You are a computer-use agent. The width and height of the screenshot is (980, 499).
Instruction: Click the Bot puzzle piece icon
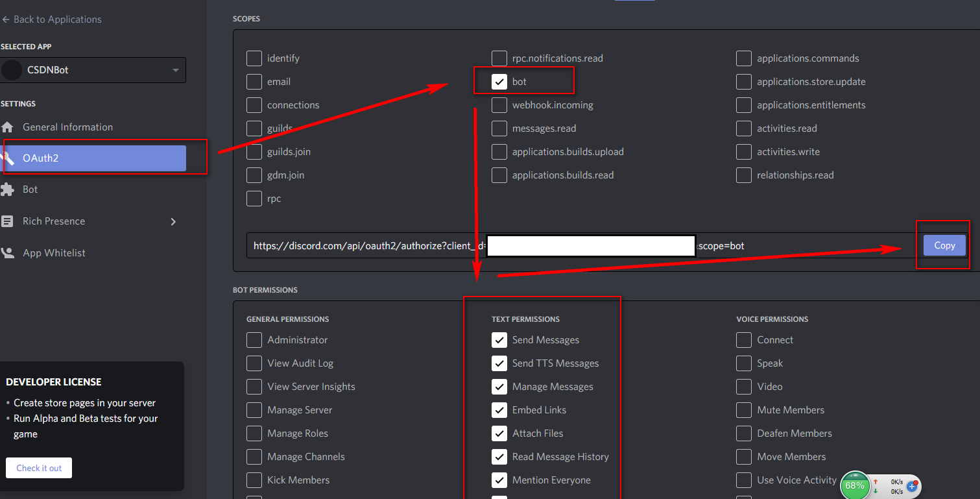pyautogui.click(x=7, y=189)
